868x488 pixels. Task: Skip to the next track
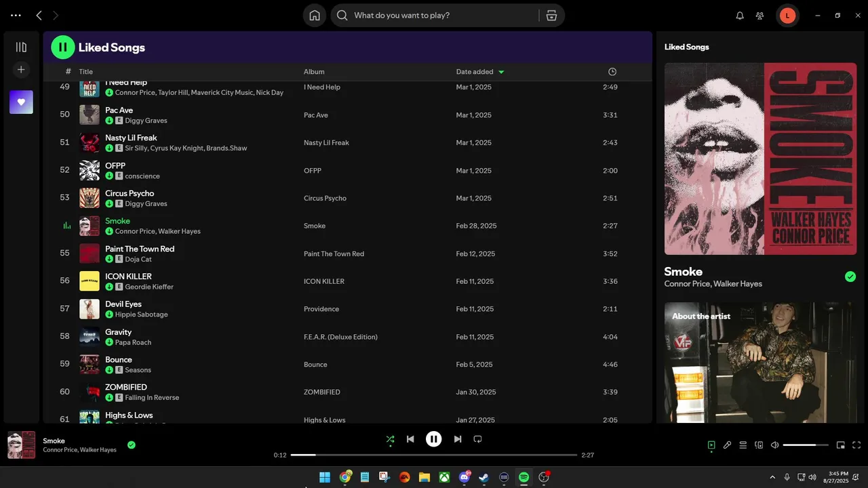[x=458, y=439]
